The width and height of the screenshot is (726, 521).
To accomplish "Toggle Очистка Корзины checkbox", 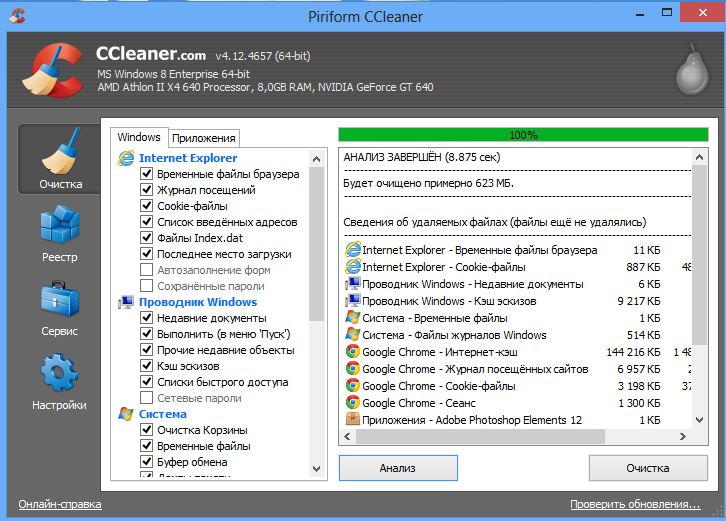I will click(x=146, y=429).
